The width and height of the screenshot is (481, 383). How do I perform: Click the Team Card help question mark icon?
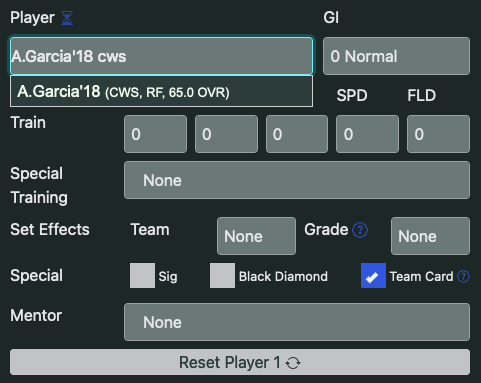[x=463, y=276]
